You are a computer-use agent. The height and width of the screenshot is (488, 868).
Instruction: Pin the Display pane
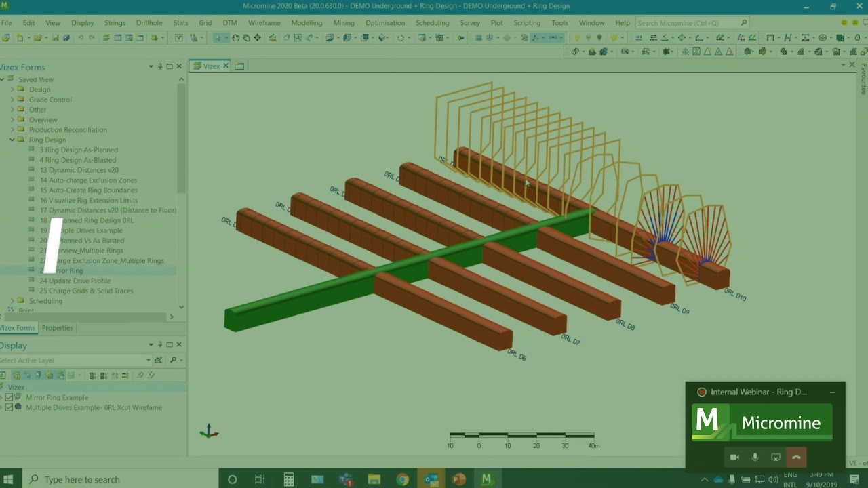160,344
